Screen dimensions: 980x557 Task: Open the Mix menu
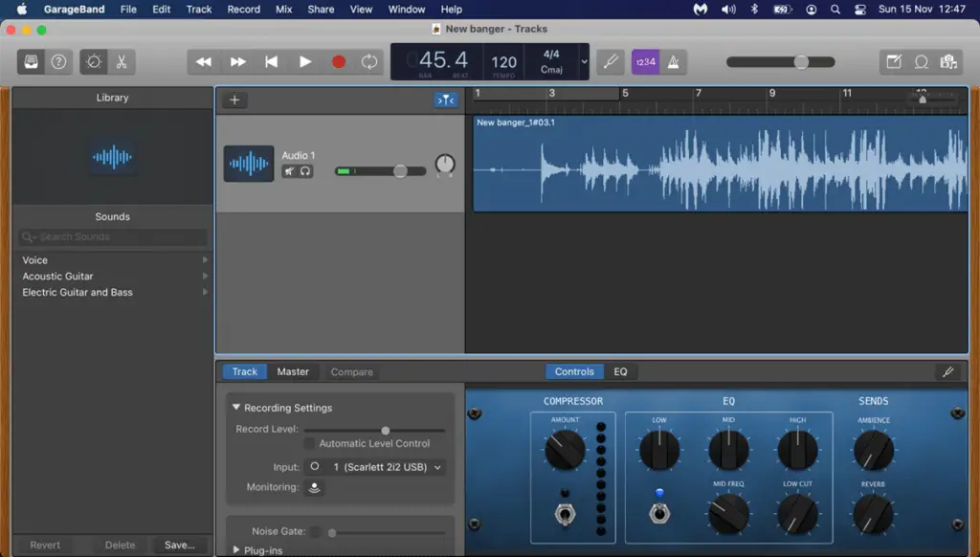pos(283,10)
